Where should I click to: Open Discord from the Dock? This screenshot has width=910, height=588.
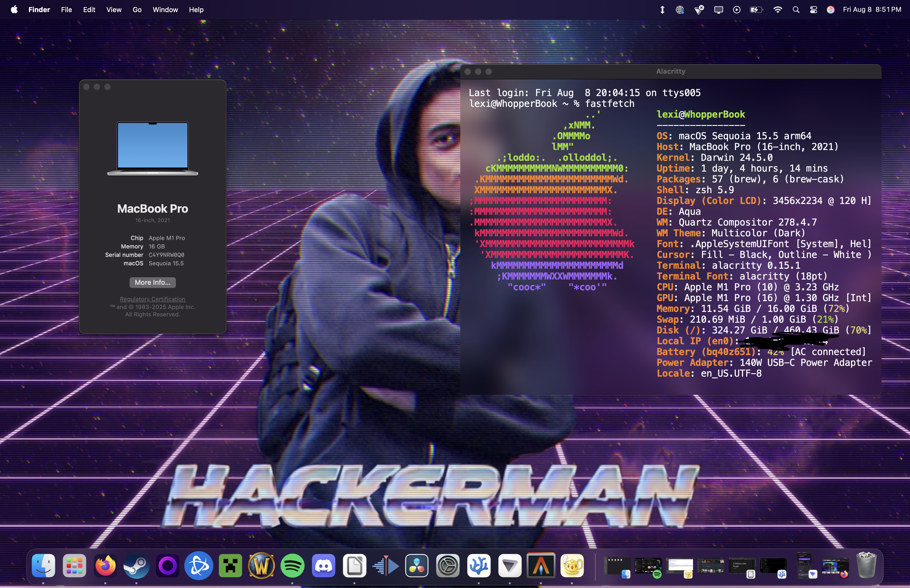323,565
